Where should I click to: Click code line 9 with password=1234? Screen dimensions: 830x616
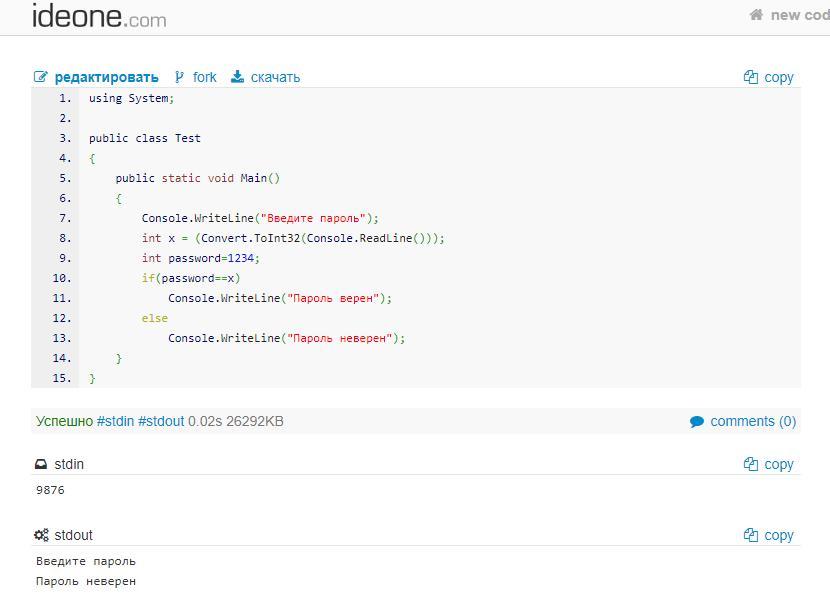tap(200, 258)
